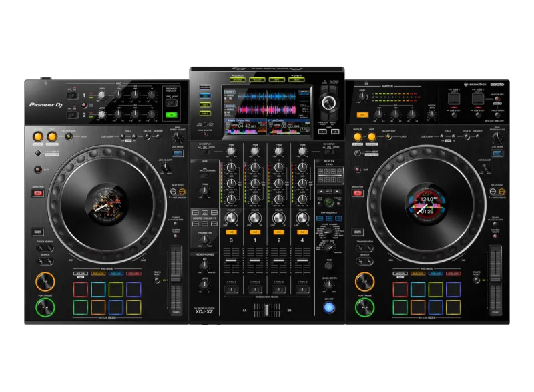534x392 pixels.
Task: Touch the left deck jog wheel center display
Action: coord(107,205)
